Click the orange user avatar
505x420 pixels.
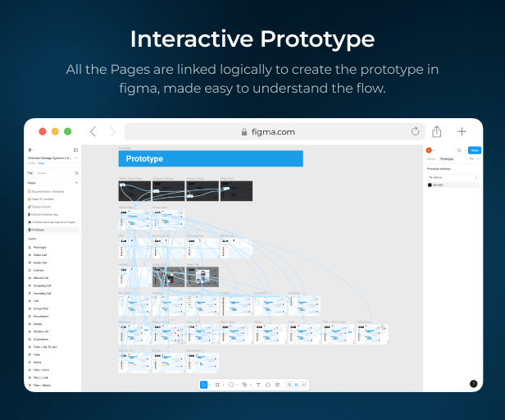tap(429, 150)
